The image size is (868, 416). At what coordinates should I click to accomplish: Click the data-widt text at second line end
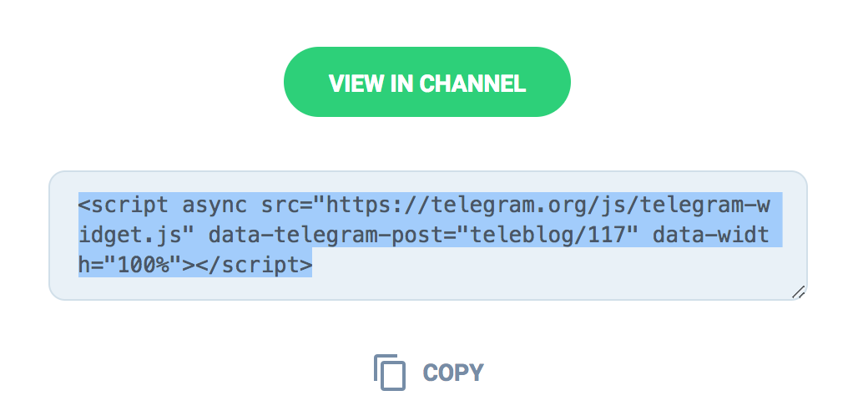[711, 236]
